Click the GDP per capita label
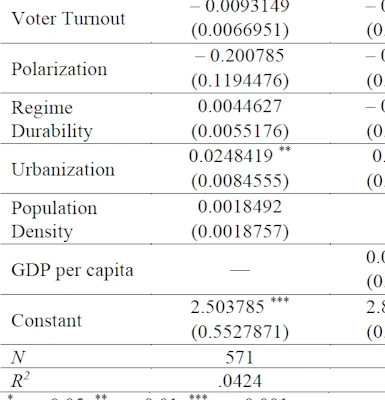This screenshot has height=400, width=385. pyautogui.click(x=72, y=270)
